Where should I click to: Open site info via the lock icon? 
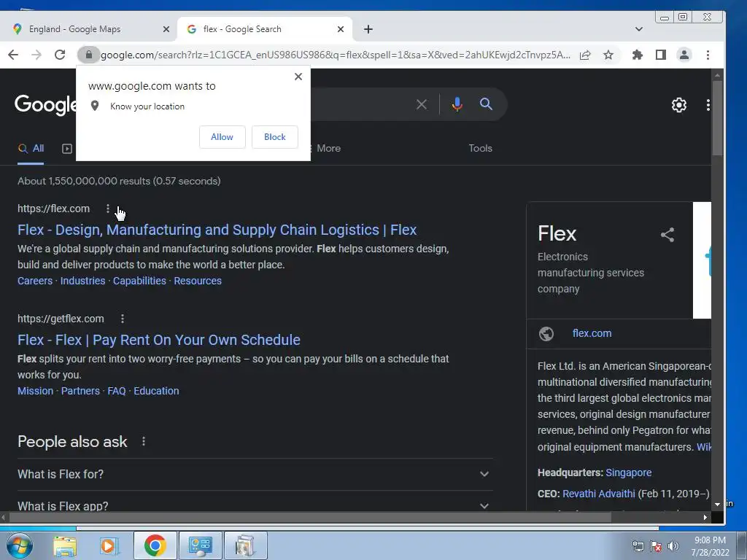point(88,55)
